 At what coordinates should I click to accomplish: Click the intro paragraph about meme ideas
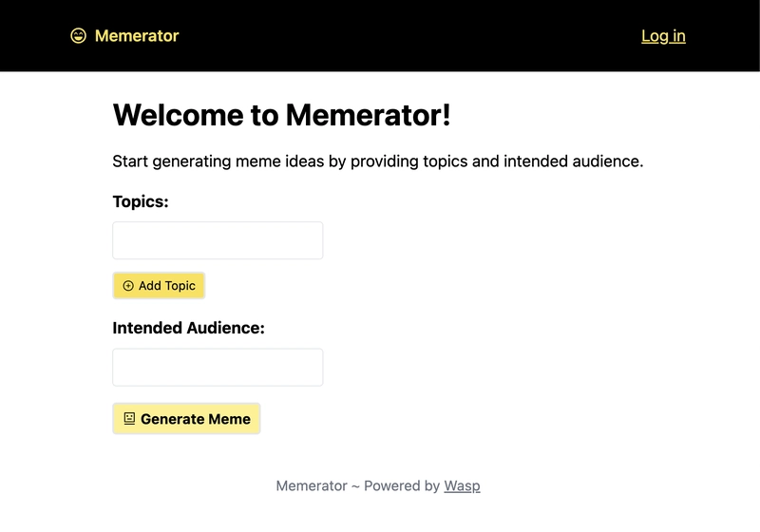(378, 161)
